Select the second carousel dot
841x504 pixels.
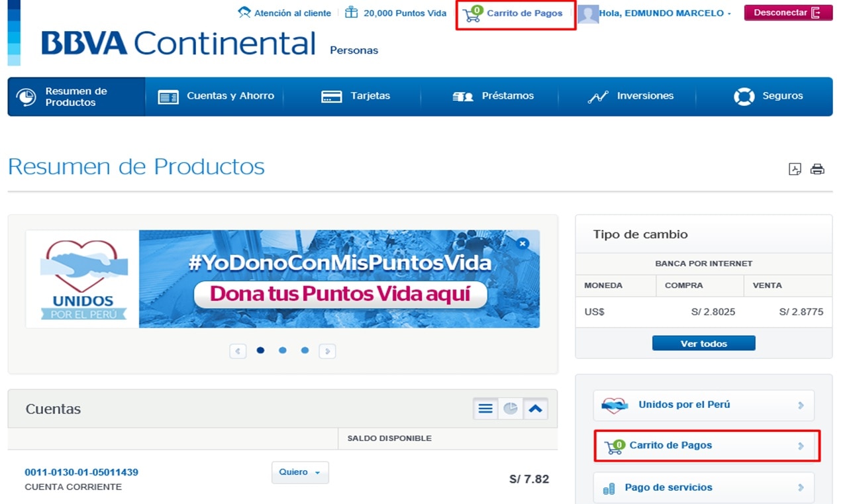pyautogui.click(x=283, y=350)
